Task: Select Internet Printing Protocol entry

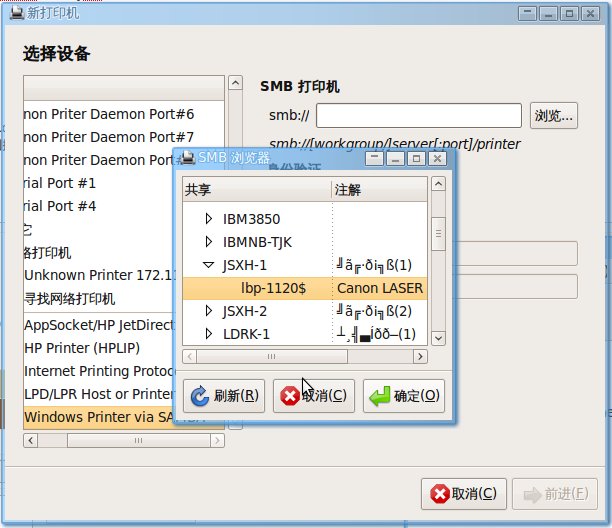Action: [98, 371]
